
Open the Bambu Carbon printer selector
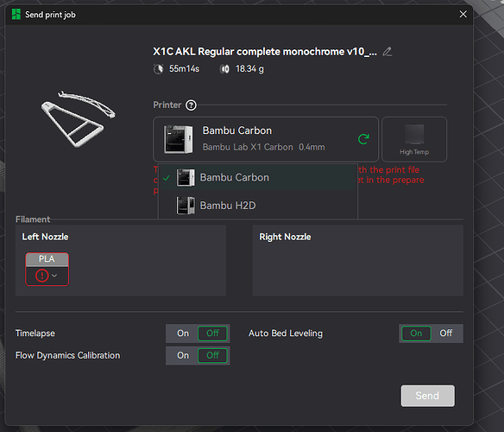coord(266,139)
